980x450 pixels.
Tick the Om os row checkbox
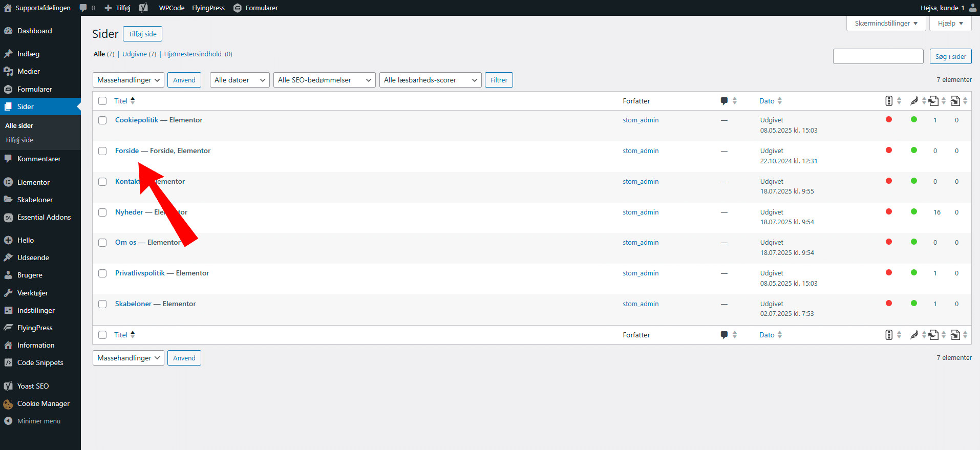(102, 243)
